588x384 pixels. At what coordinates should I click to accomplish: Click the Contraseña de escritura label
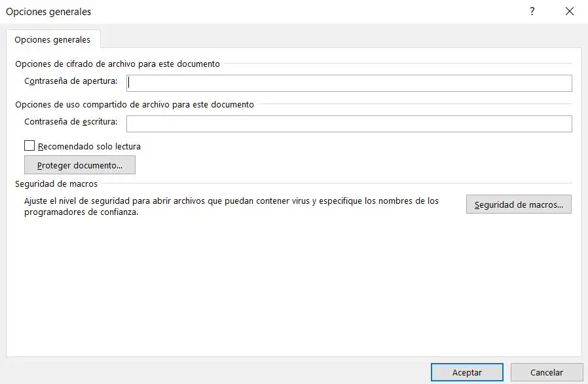point(71,122)
